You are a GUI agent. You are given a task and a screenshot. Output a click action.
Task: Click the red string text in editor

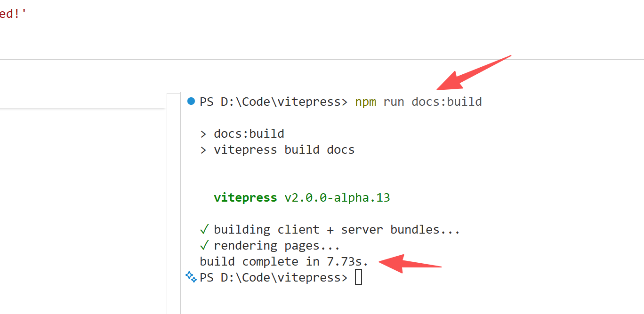click(13, 13)
